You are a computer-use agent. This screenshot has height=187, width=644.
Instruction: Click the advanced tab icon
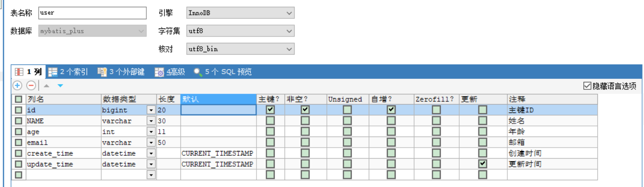(159, 72)
